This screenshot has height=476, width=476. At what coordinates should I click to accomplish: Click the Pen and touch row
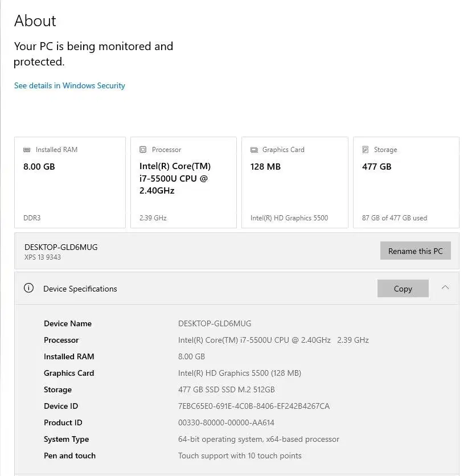click(x=69, y=456)
